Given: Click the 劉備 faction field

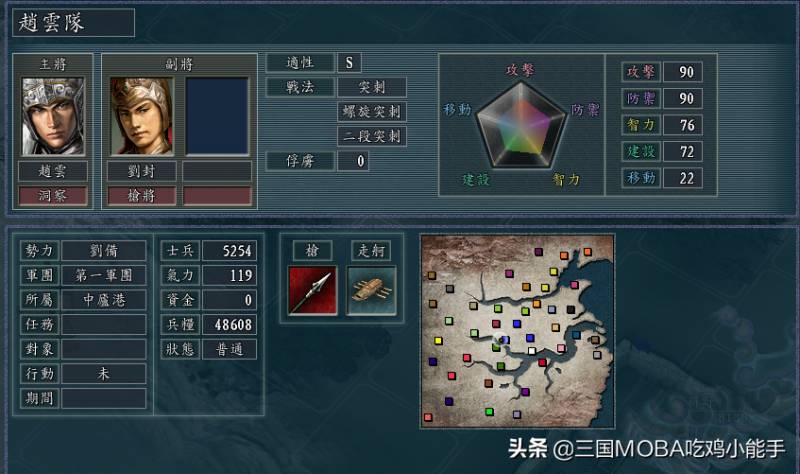Looking at the screenshot, I should coord(104,251).
